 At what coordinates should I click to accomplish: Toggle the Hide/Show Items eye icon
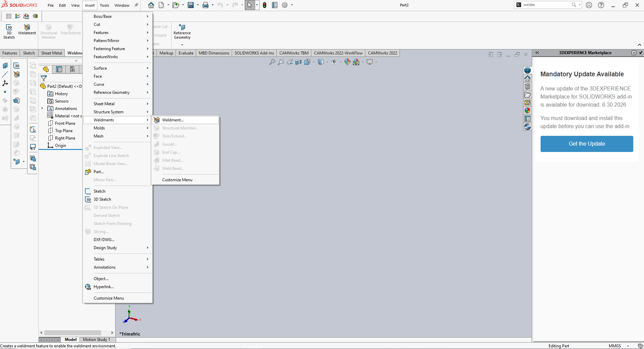[x=334, y=62]
